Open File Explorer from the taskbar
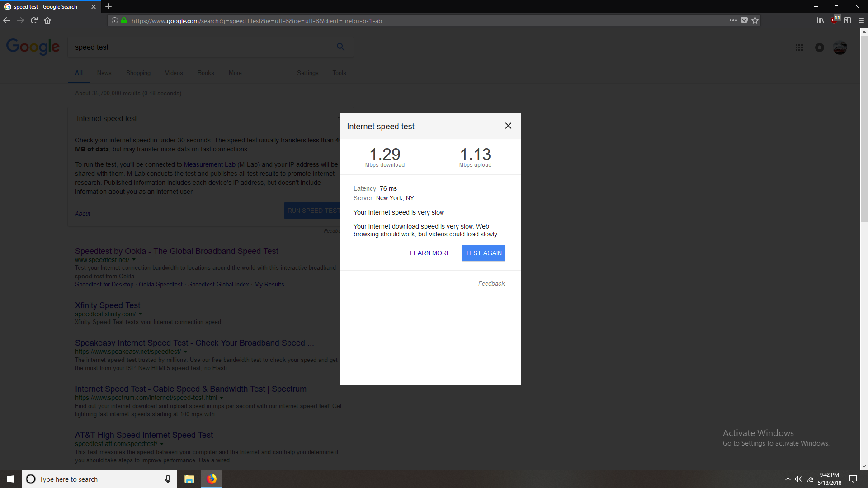The image size is (868, 488). pyautogui.click(x=189, y=479)
